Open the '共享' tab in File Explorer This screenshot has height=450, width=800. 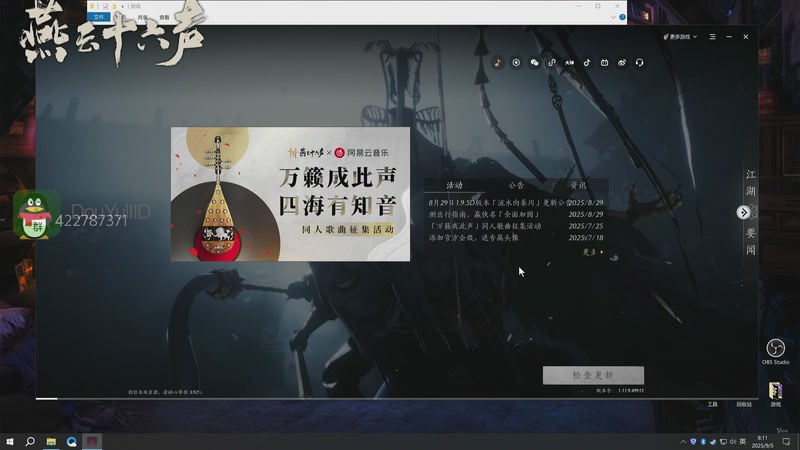(142, 17)
